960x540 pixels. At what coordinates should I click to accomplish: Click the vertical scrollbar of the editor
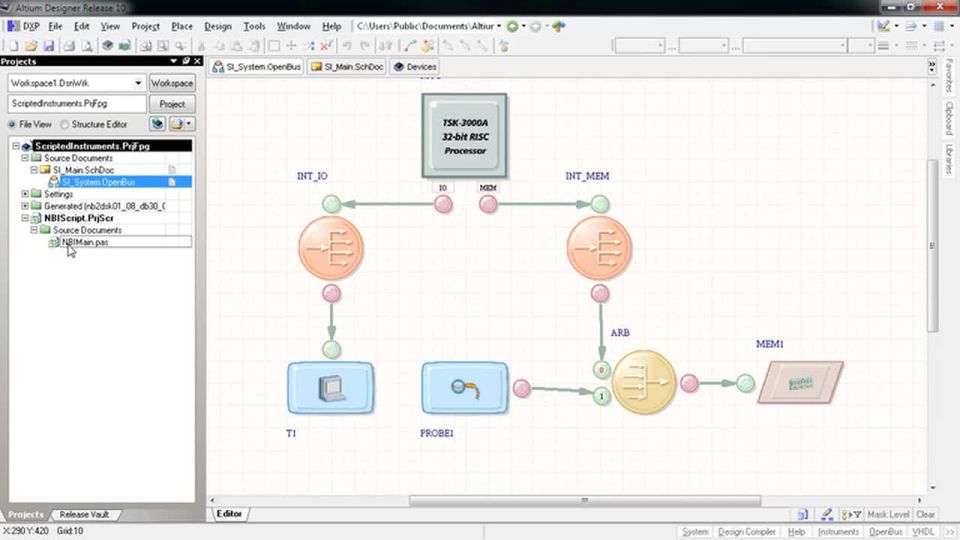pyautogui.click(x=932, y=245)
